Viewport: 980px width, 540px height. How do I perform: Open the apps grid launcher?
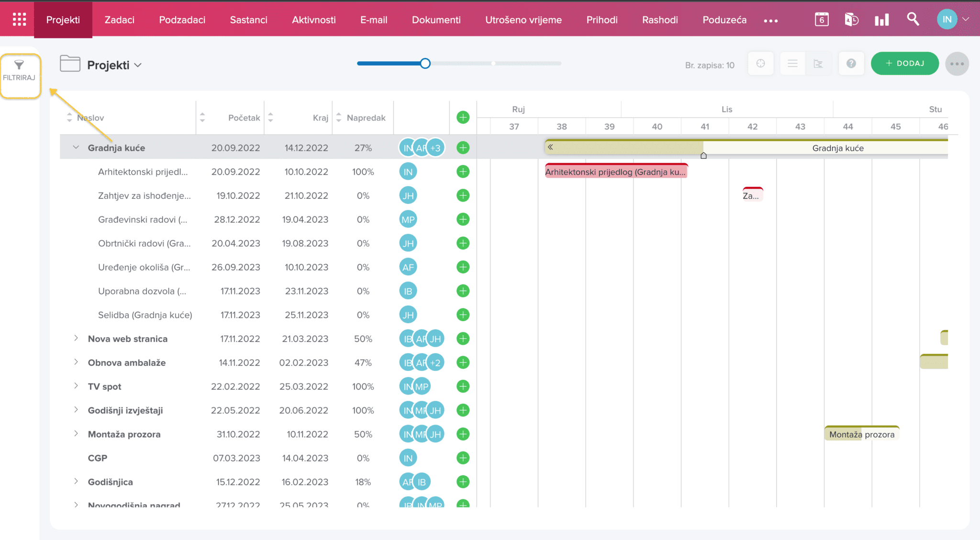pyautogui.click(x=19, y=19)
